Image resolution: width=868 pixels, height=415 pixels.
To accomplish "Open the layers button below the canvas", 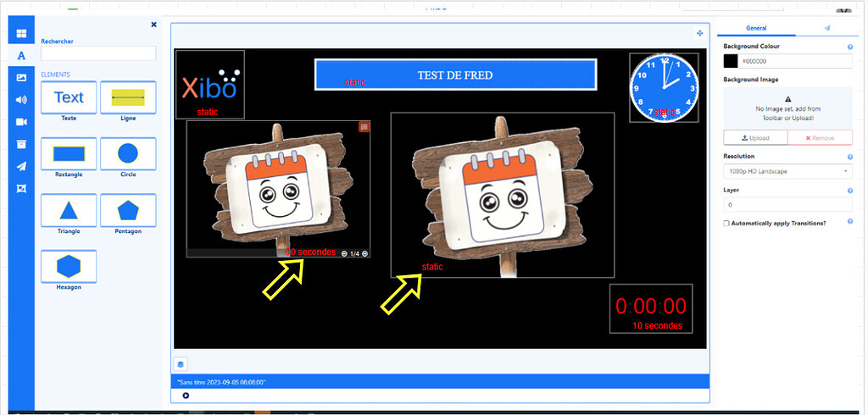I will point(181,364).
